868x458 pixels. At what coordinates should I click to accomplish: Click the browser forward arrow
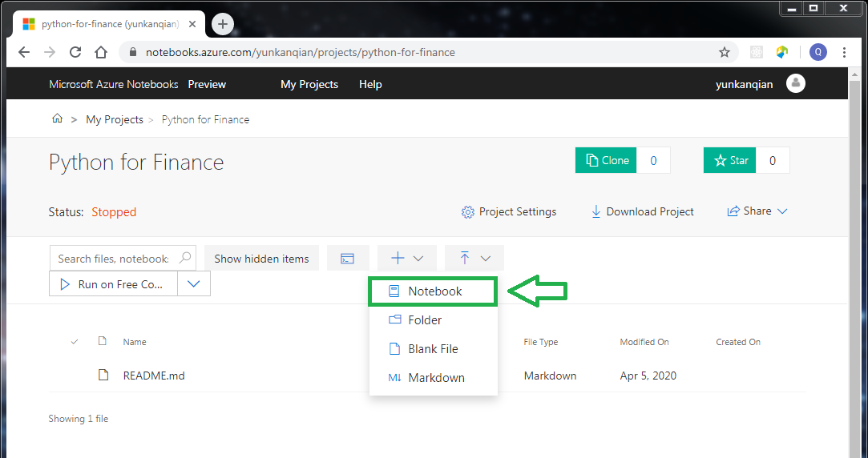point(50,52)
